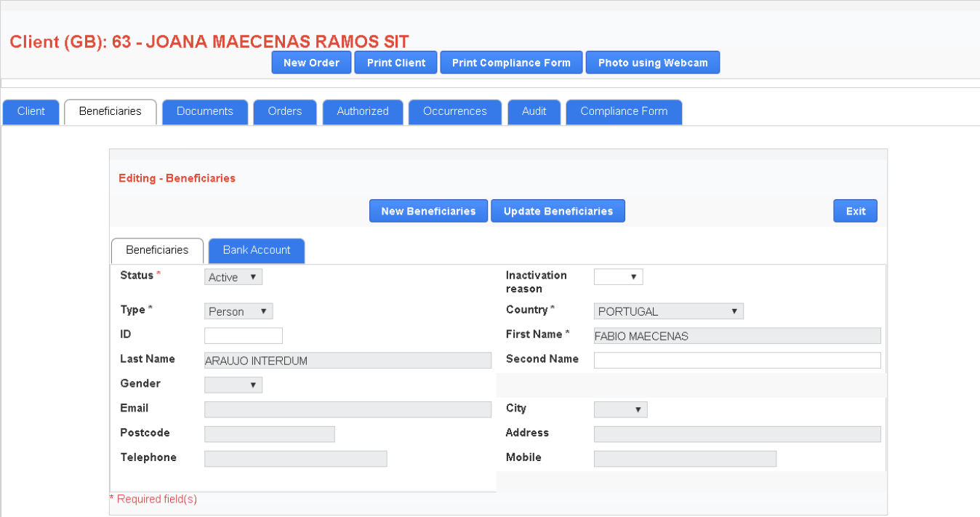Viewport: 980px width, 517px height.
Task: Switch to the Client tab
Action: pyautogui.click(x=31, y=112)
